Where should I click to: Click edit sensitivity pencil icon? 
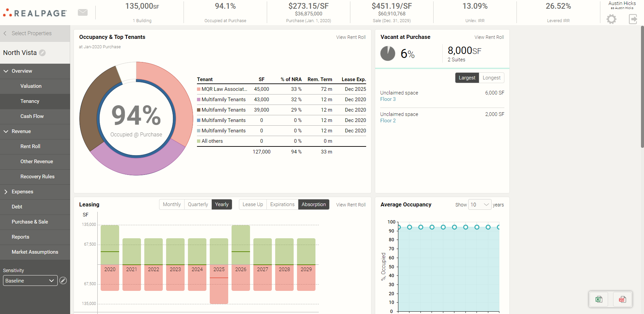click(x=63, y=280)
